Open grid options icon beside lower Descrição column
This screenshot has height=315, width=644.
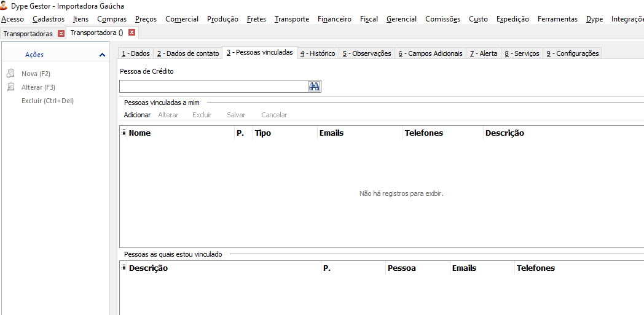tap(124, 268)
